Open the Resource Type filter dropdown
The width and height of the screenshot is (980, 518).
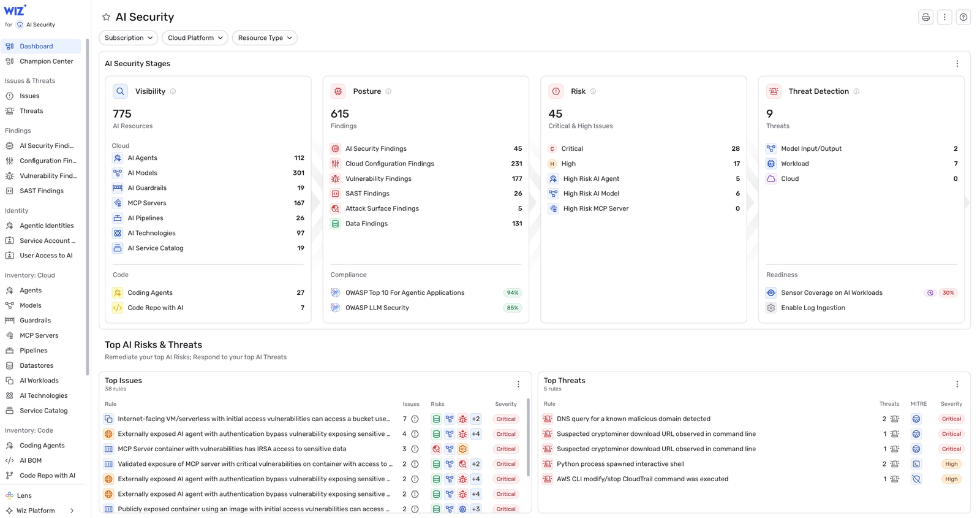click(265, 38)
